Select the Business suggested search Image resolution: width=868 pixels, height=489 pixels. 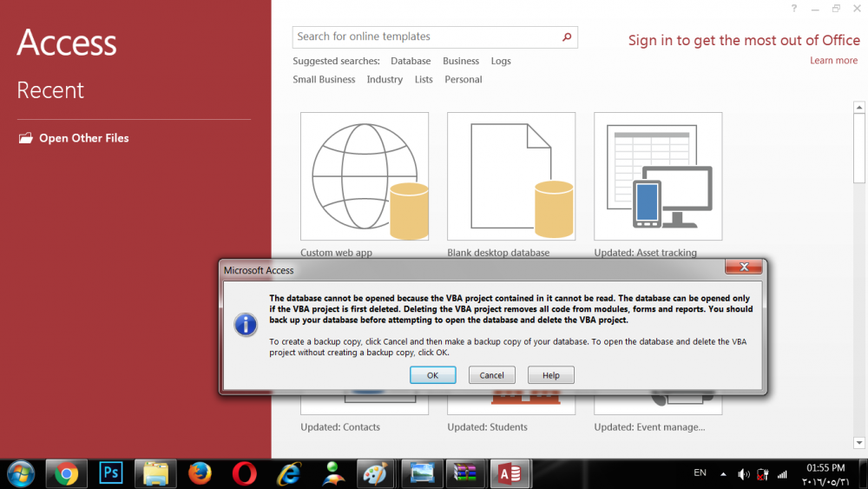[x=461, y=61]
